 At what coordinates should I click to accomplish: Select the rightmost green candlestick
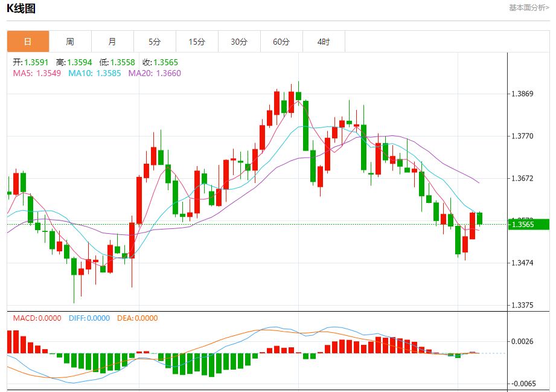coord(480,219)
